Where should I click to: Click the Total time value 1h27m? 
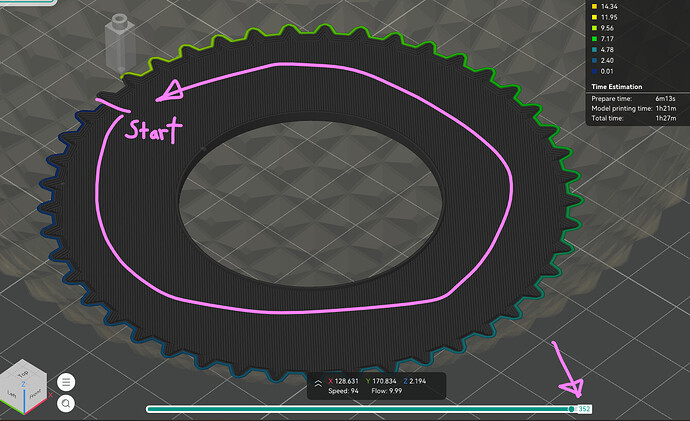(666, 118)
